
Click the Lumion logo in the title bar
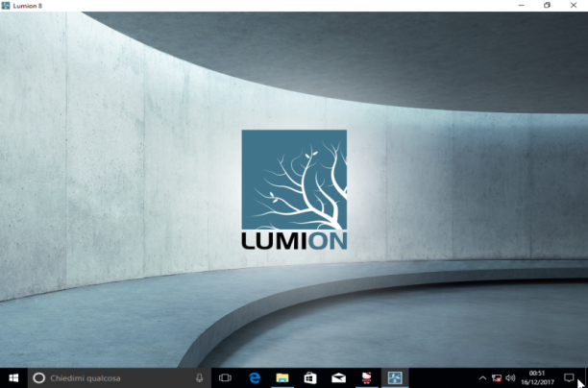[6, 6]
